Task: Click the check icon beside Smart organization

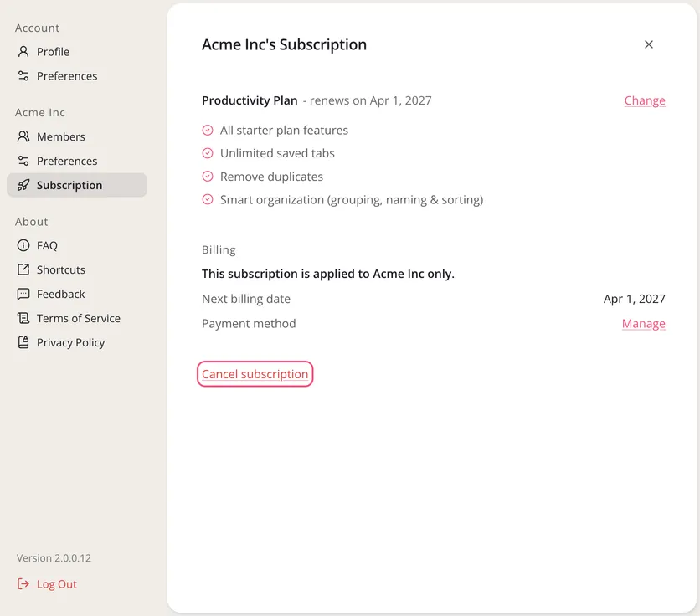Action: 208,199
